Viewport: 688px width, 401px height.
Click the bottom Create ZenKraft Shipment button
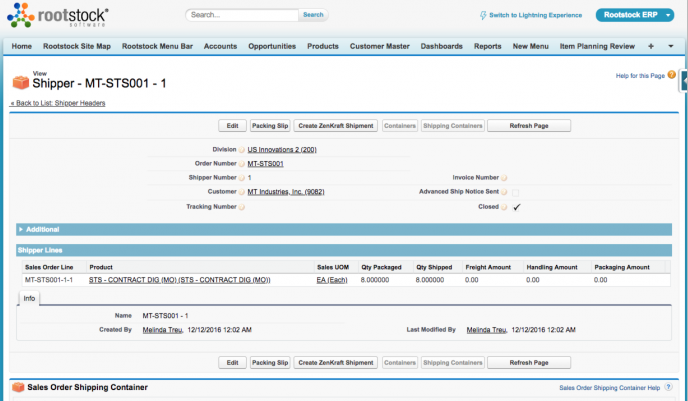point(336,363)
